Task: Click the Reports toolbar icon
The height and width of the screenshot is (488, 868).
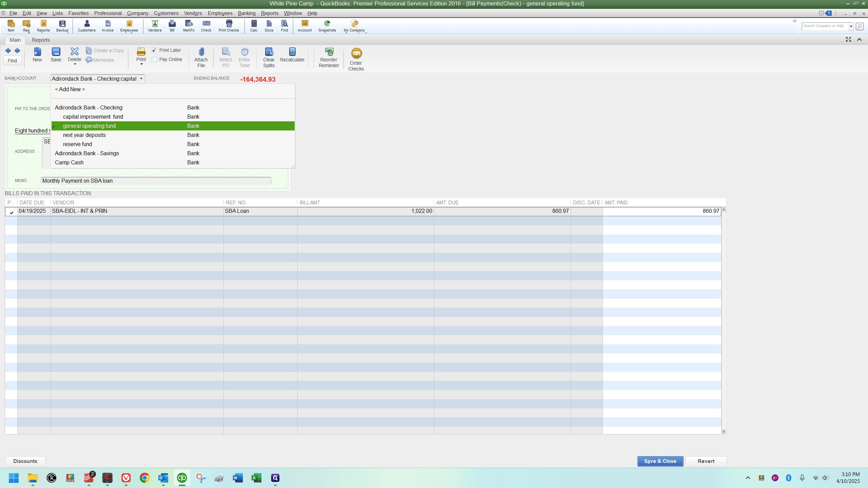Action: [x=43, y=26]
